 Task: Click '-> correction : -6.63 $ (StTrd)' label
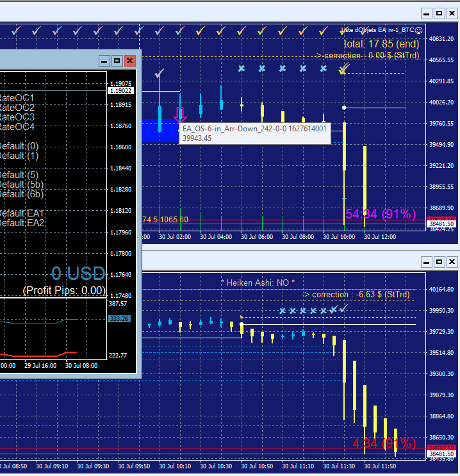[x=356, y=295]
